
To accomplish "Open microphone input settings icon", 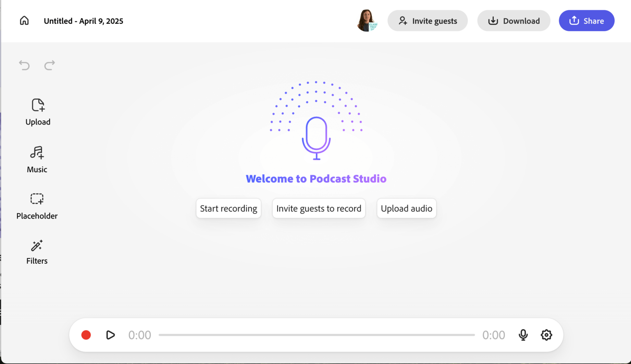I will pos(523,335).
